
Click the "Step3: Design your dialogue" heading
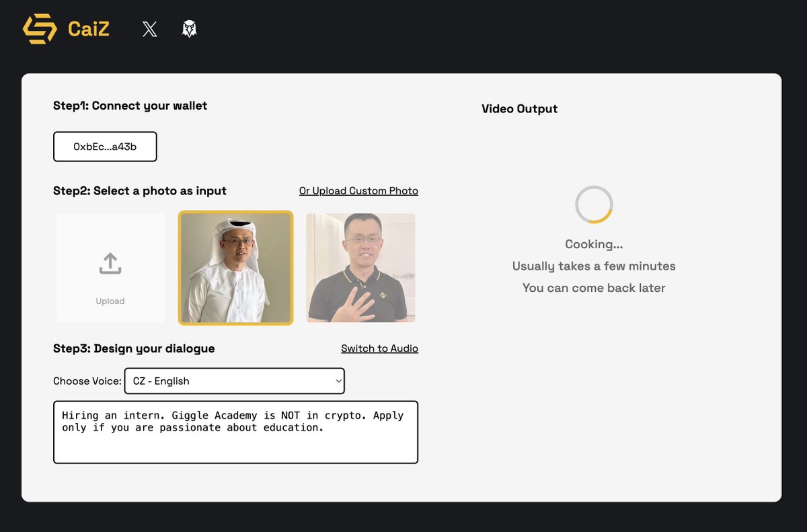point(134,348)
